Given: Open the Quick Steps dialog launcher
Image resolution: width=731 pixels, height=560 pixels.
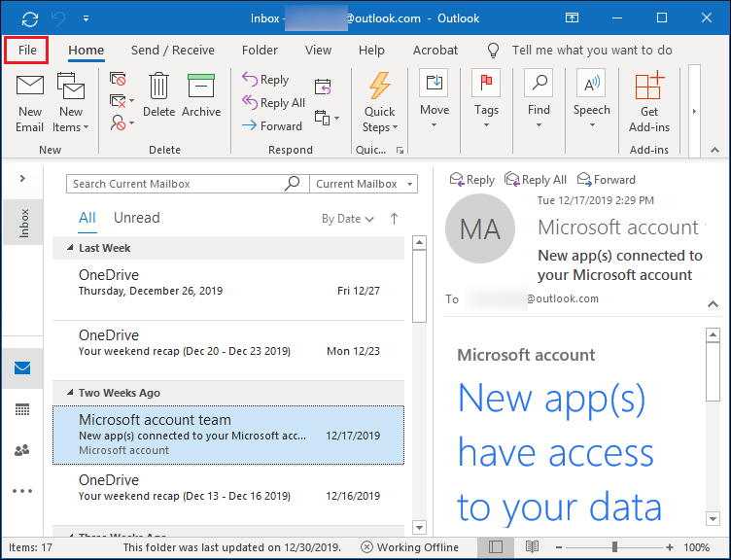Looking at the screenshot, I should [x=400, y=150].
